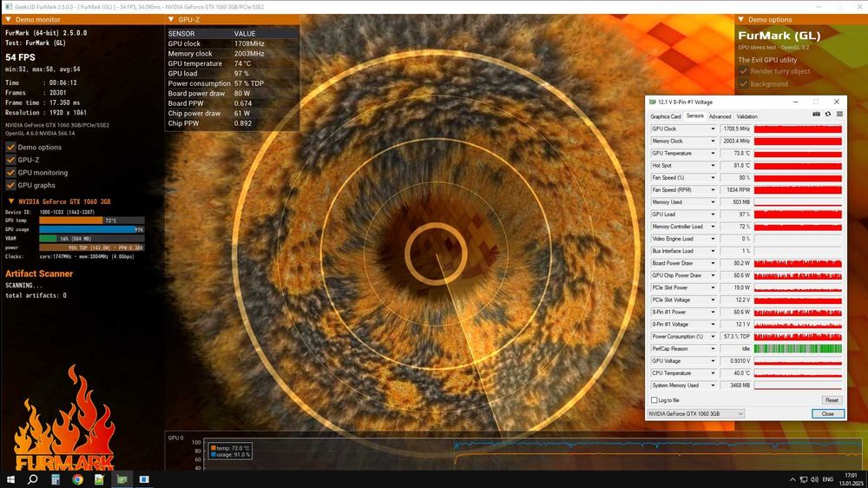
Task: Collapse the GPU-Z overlay panel header
Action: tap(171, 19)
